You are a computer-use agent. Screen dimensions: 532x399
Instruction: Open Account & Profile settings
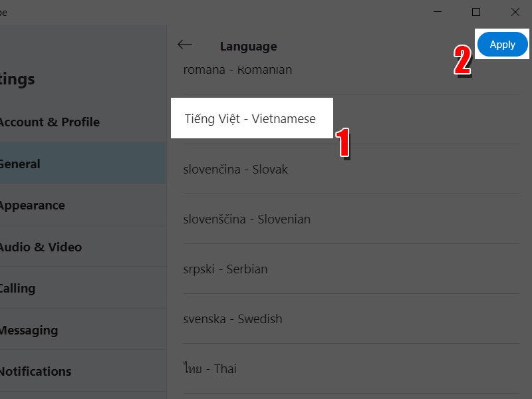pos(49,122)
